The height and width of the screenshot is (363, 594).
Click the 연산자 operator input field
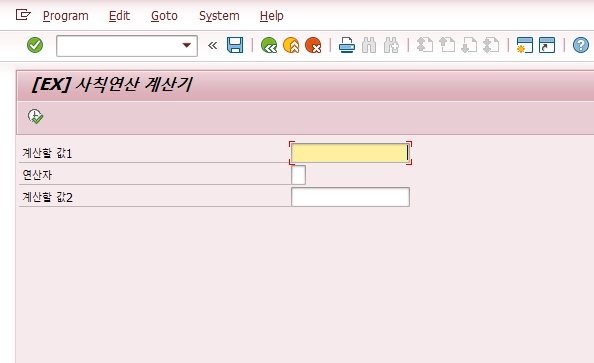pyautogui.click(x=299, y=175)
